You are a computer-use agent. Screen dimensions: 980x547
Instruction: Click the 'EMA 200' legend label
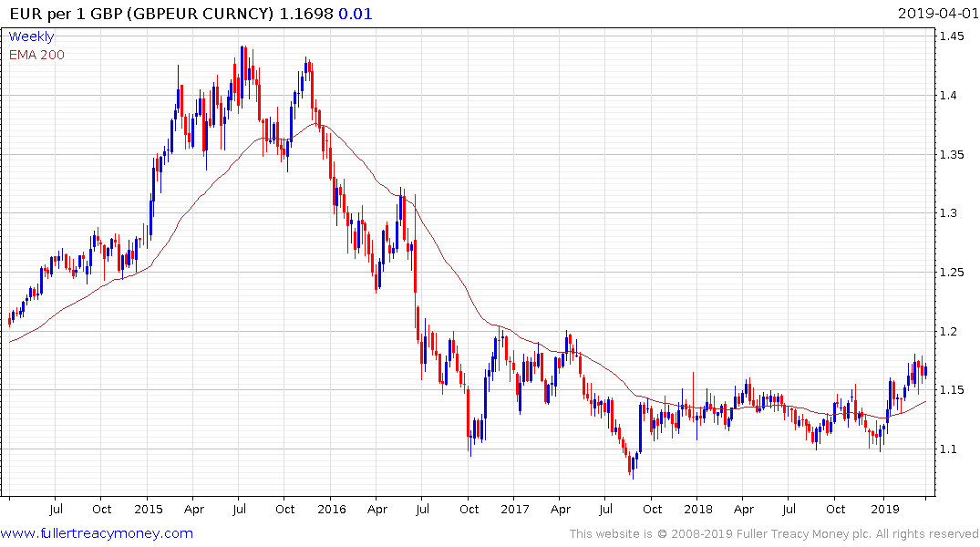[36, 55]
